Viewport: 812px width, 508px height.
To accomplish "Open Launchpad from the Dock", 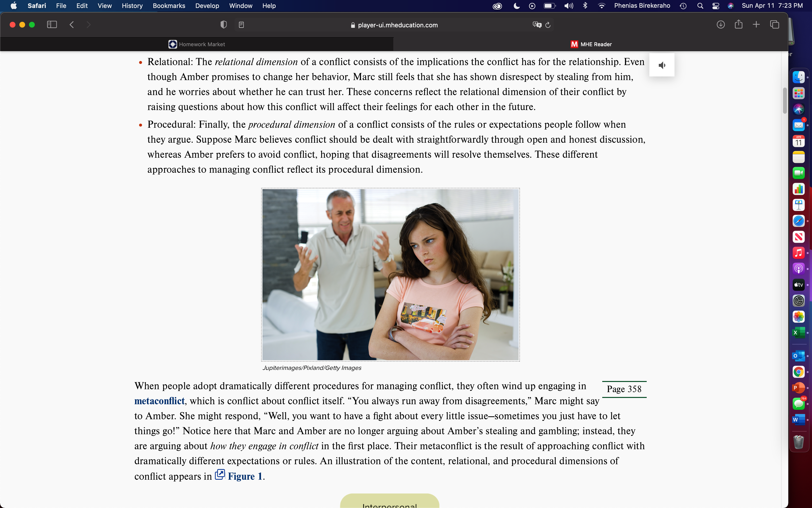I will tap(798, 93).
